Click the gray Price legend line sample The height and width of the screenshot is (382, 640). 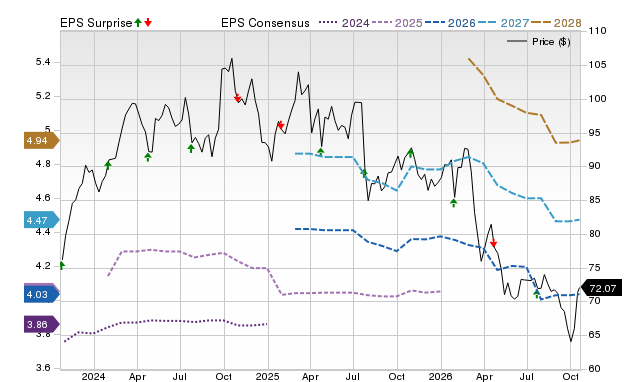517,42
